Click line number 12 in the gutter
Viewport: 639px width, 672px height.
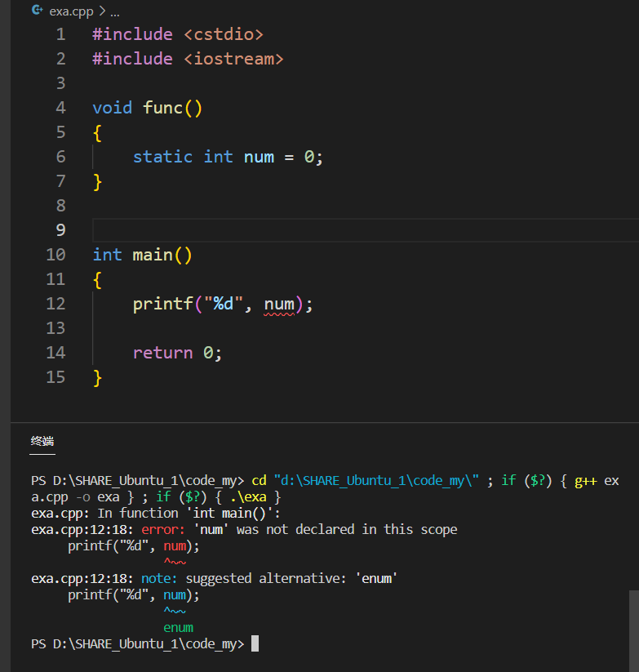[x=55, y=304]
